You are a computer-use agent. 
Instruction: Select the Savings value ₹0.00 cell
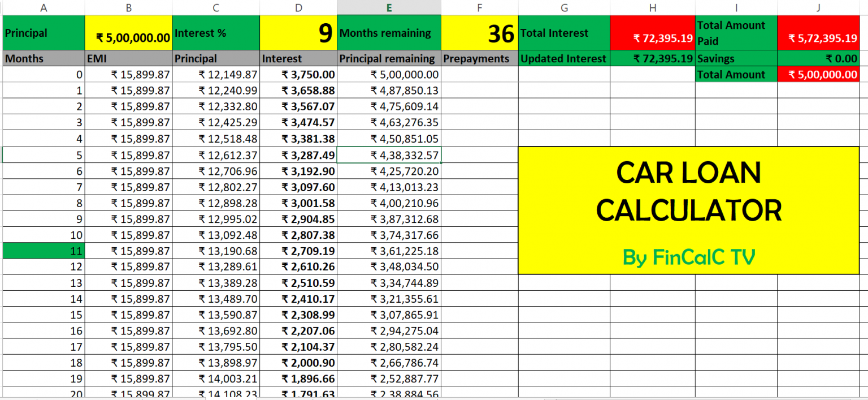pyautogui.click(x=818, y=58)
